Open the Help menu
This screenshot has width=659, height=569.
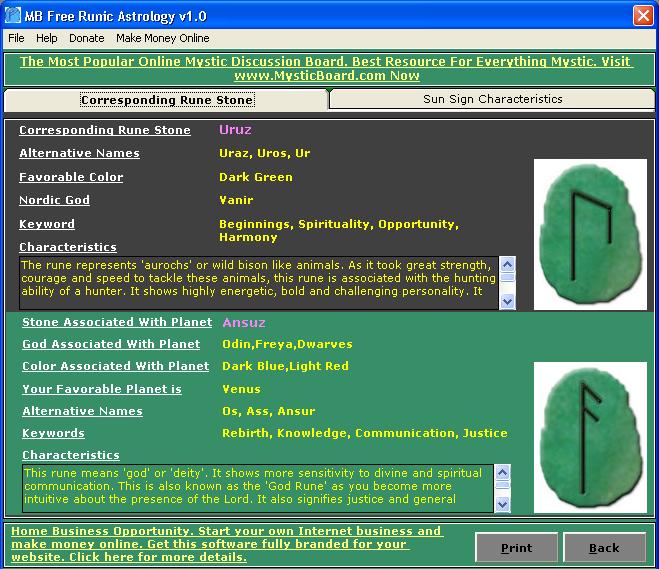pos(47,38)
